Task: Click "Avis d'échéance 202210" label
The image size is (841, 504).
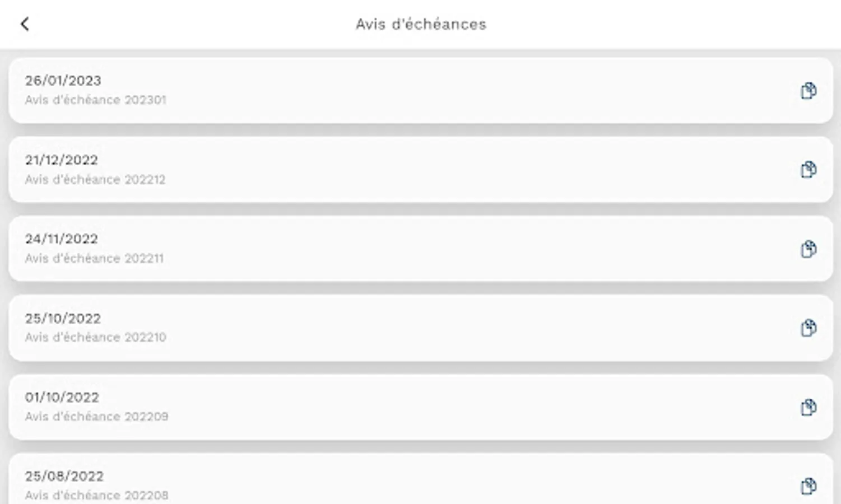Action: [95, 338]
